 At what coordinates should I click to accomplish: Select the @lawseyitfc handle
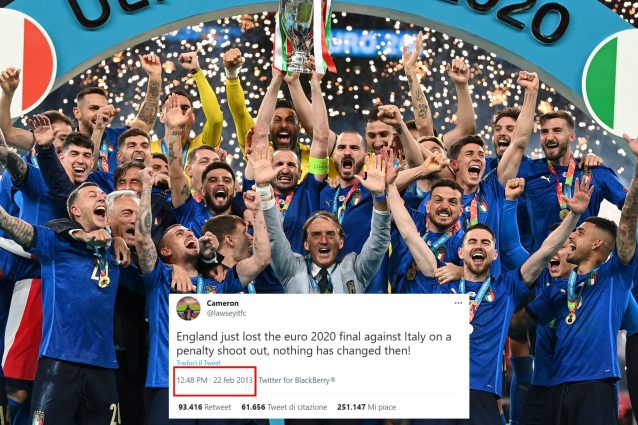pyautogui.click(x=226, y=314)
